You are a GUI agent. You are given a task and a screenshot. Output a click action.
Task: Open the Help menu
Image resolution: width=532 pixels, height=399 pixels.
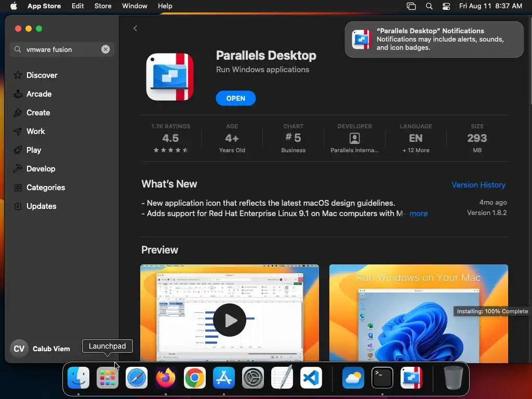(x=165, y=6)
